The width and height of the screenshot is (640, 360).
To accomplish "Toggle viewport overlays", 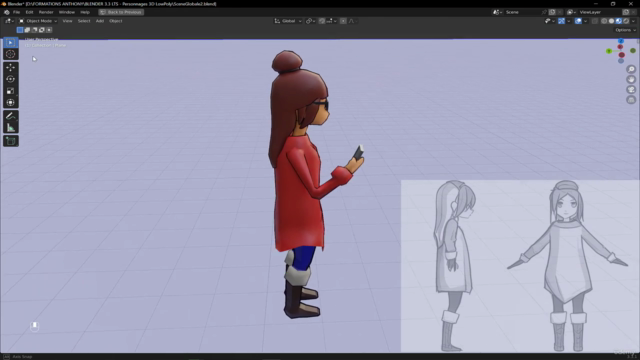I will pyautogui.click(x=578, y=21).
